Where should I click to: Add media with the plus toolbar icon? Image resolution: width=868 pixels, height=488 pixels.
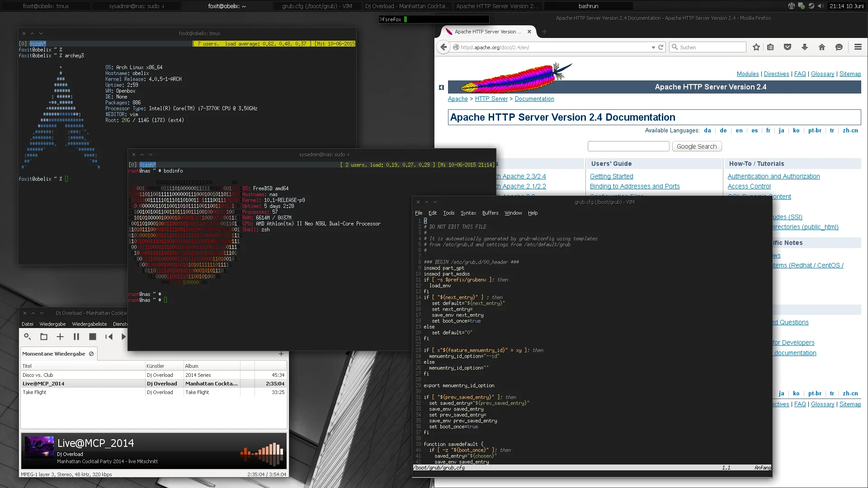(x=60, y=337)
